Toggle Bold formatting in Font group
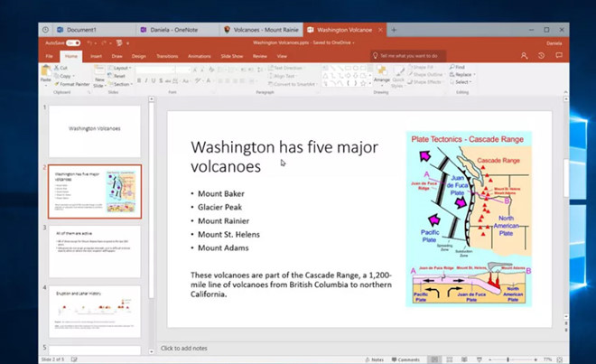The image size is (596, 364). (140, 81)
